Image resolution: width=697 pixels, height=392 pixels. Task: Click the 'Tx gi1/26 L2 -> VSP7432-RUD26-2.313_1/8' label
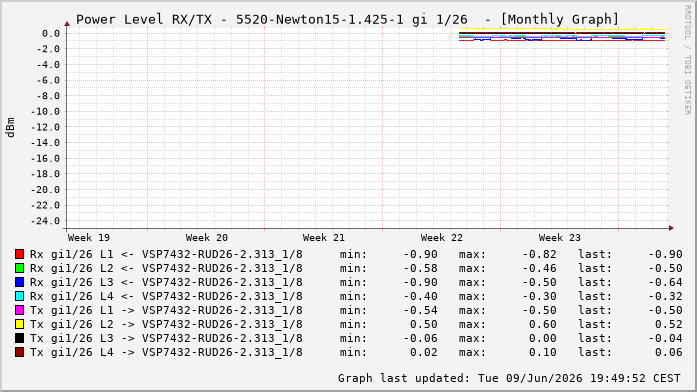point(166,324)
